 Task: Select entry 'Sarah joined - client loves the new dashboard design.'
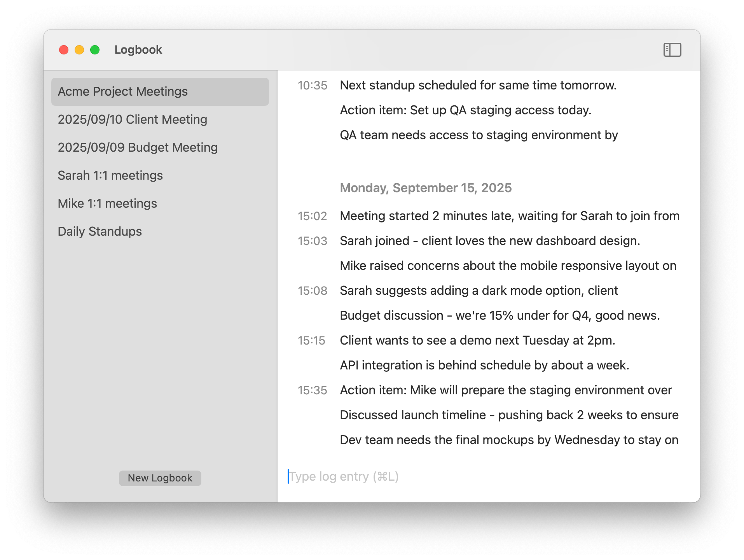click(490, 241)
